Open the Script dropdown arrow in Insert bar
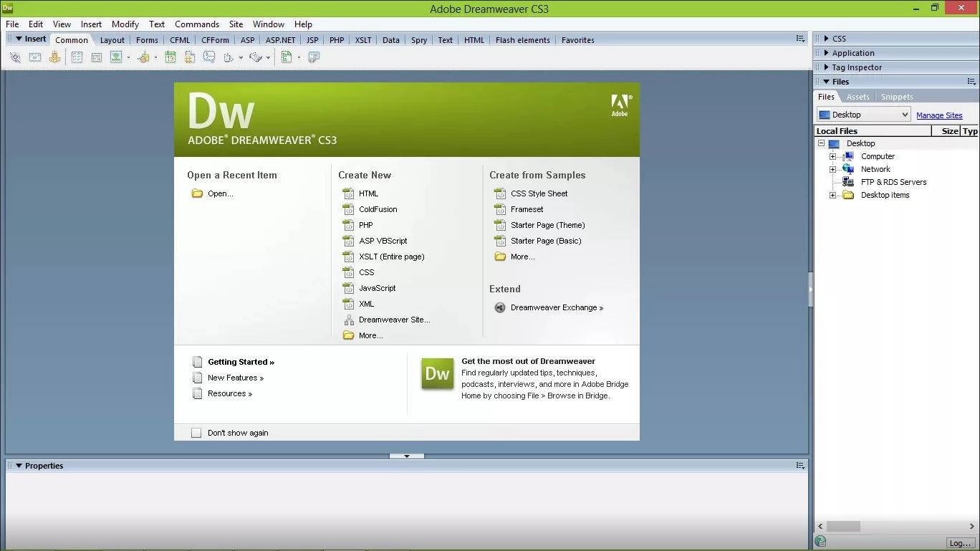Screen dimensions: 980x551 pyautogui.click(x=268, y=58)
